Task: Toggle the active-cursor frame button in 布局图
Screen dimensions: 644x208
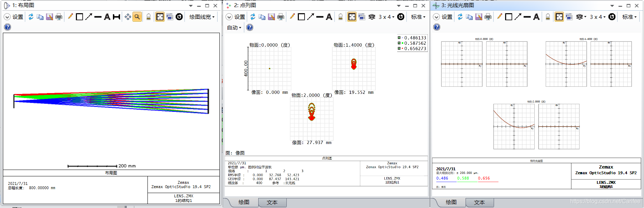Action: (x=160, y=17)
